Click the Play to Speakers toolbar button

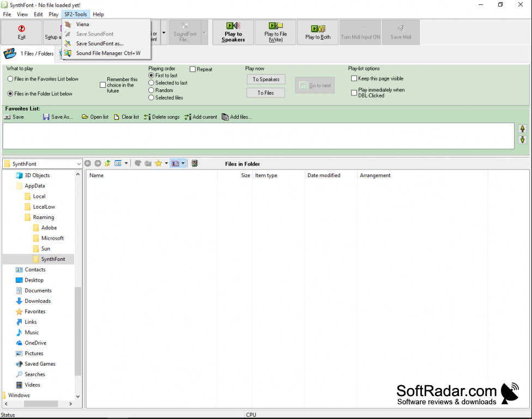tap(233, 32)
